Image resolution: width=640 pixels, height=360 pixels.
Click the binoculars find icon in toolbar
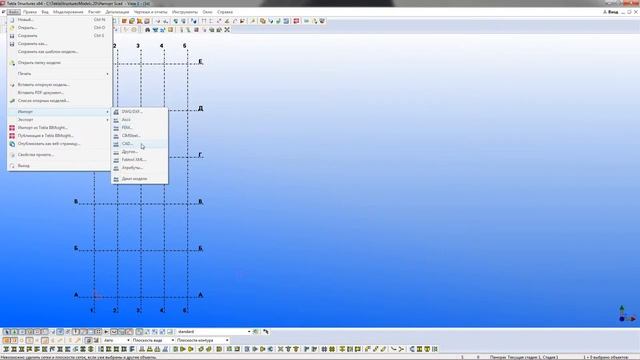(x=148, y=29)
